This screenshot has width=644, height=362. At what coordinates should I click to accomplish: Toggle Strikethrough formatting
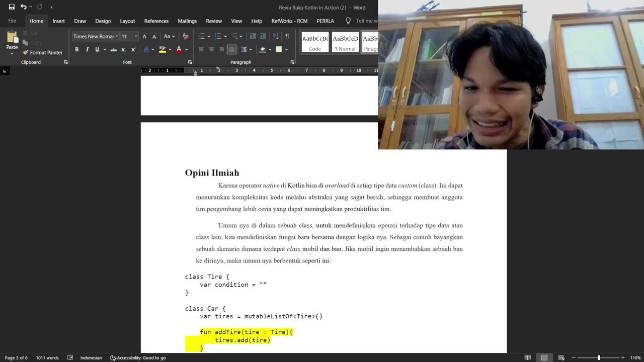coord(114,49)
